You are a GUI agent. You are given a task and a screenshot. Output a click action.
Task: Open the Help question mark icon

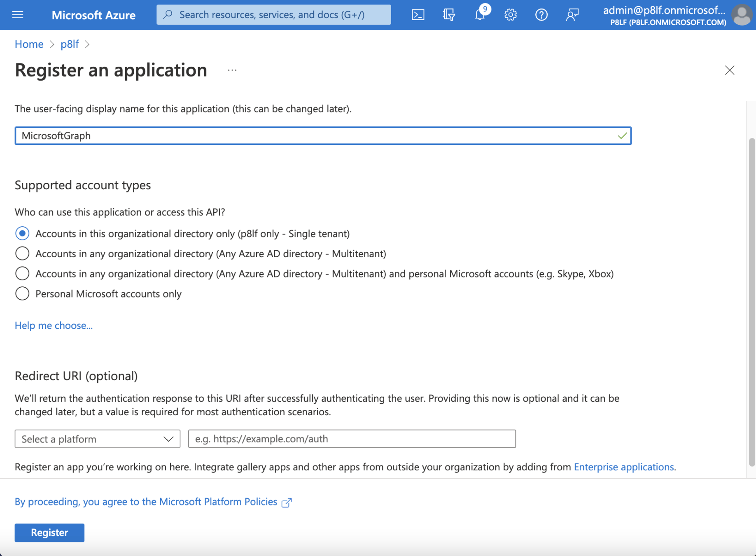[541, 15]
